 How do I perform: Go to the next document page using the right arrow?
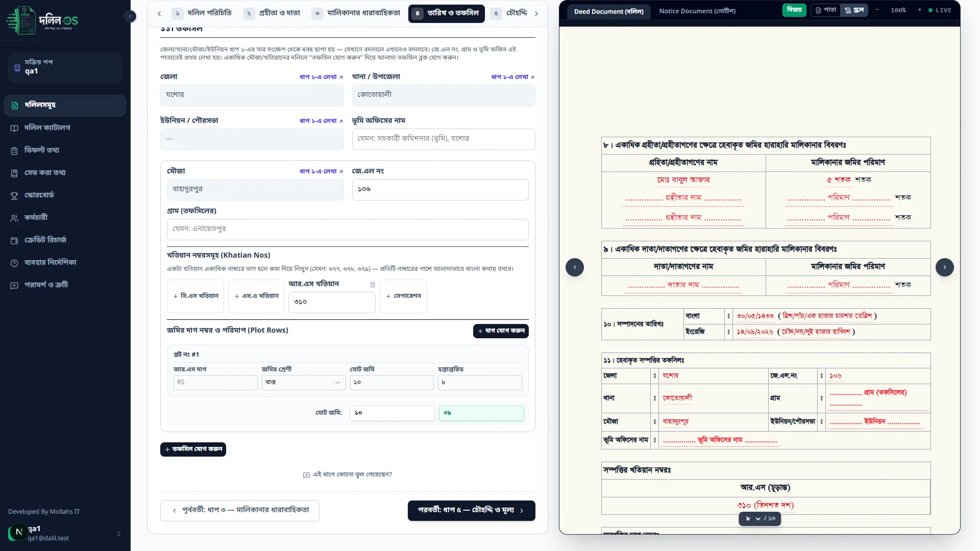coord(945,267)
